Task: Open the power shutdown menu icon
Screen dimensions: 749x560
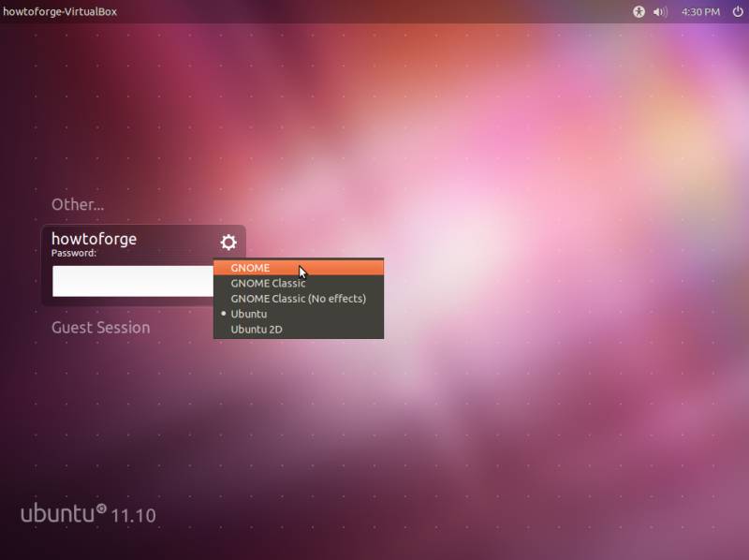Action: click(738, 12)
